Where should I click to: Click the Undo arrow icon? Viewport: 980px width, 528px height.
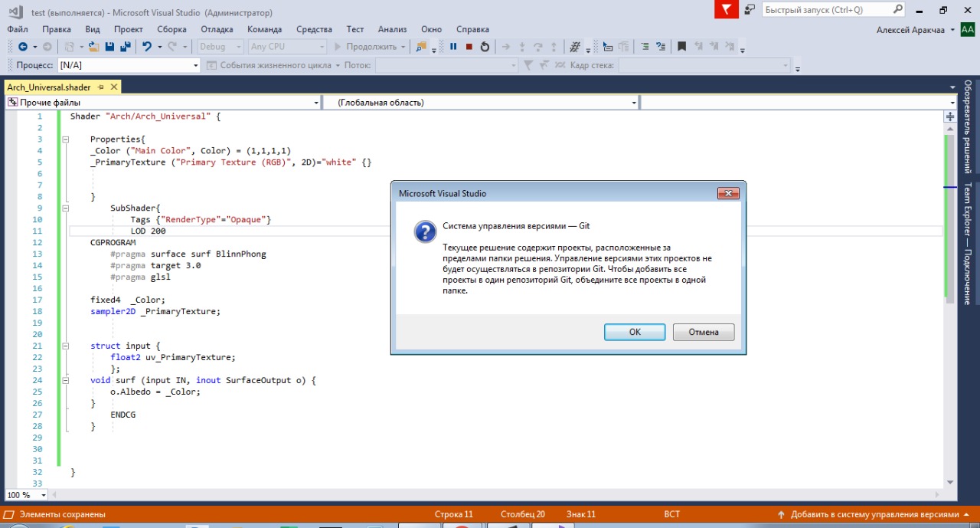(147, 47)
